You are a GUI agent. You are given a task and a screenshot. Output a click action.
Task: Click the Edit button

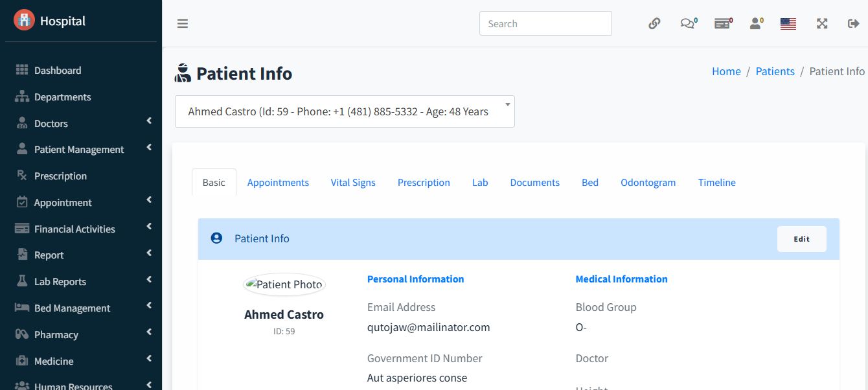pos(801,239)
